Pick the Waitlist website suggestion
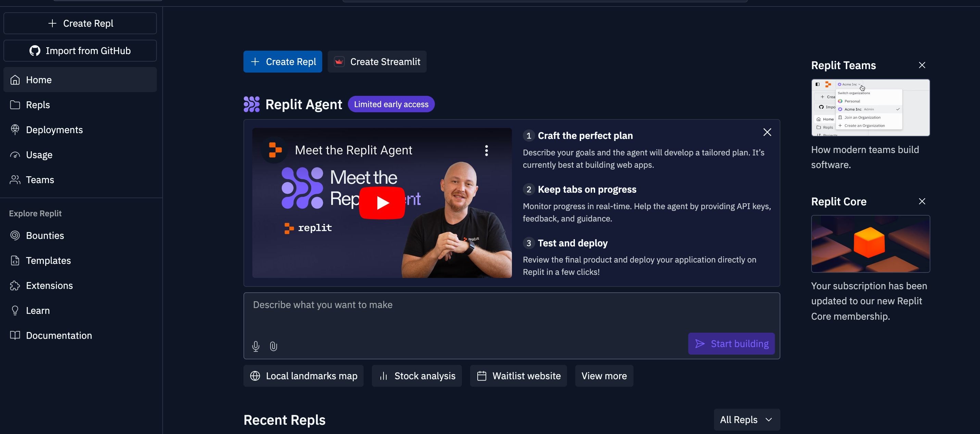The width and height of the screenshot is (980, 434). (518, 376)
